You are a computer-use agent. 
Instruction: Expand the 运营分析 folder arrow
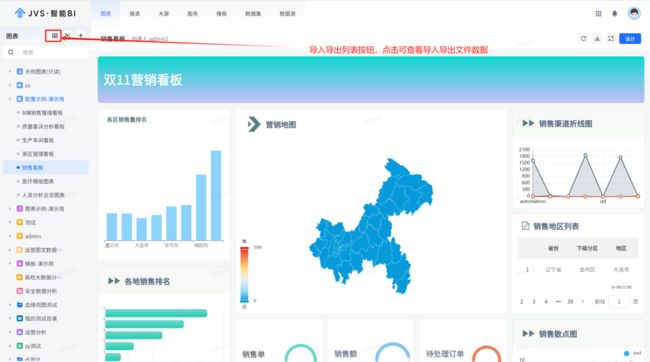(10, 332)
